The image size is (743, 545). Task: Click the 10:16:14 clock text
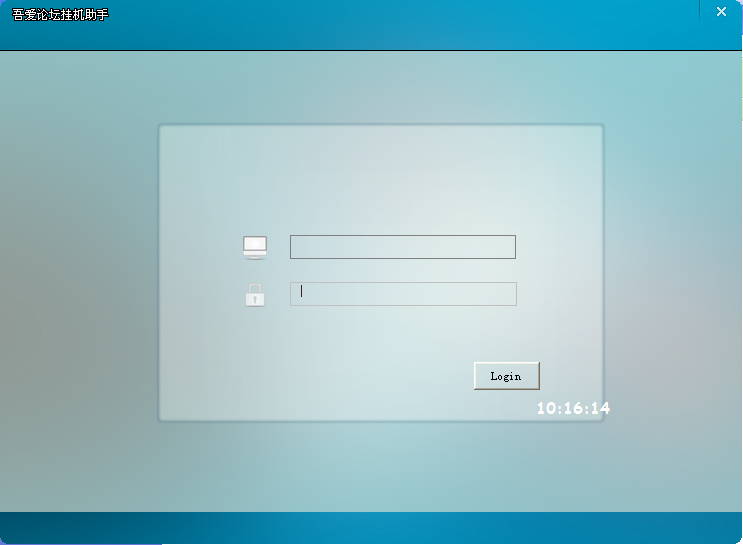(573, 408)
